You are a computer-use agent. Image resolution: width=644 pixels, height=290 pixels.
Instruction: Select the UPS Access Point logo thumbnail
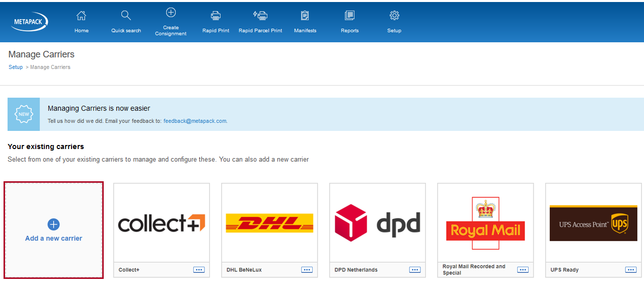(x=594, y=223)
